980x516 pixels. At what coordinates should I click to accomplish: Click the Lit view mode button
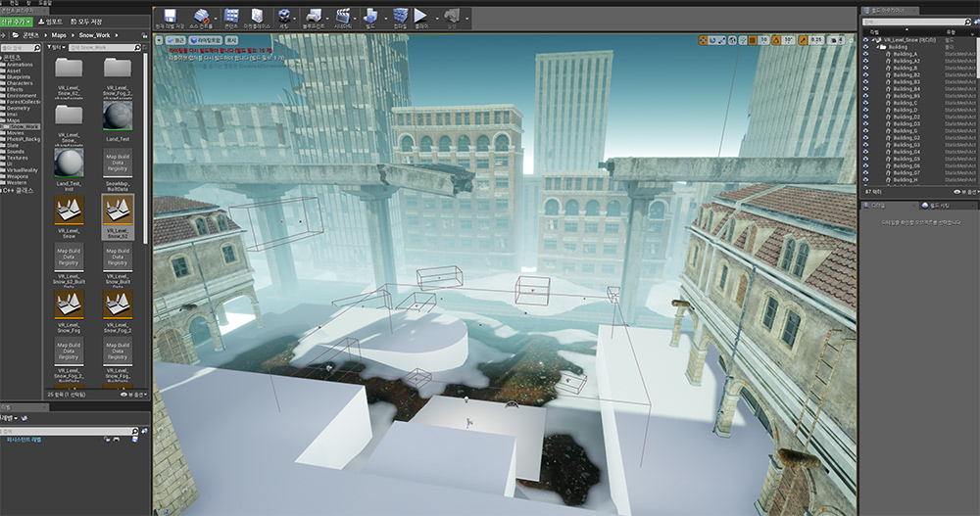[x=206, y=40]
